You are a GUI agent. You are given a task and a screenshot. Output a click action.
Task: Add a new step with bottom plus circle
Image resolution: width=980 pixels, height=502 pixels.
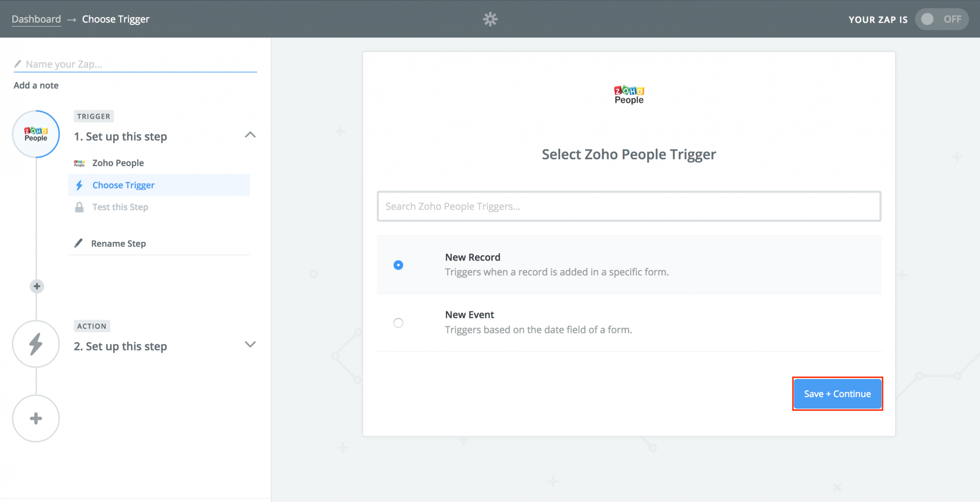click(36, 418)
